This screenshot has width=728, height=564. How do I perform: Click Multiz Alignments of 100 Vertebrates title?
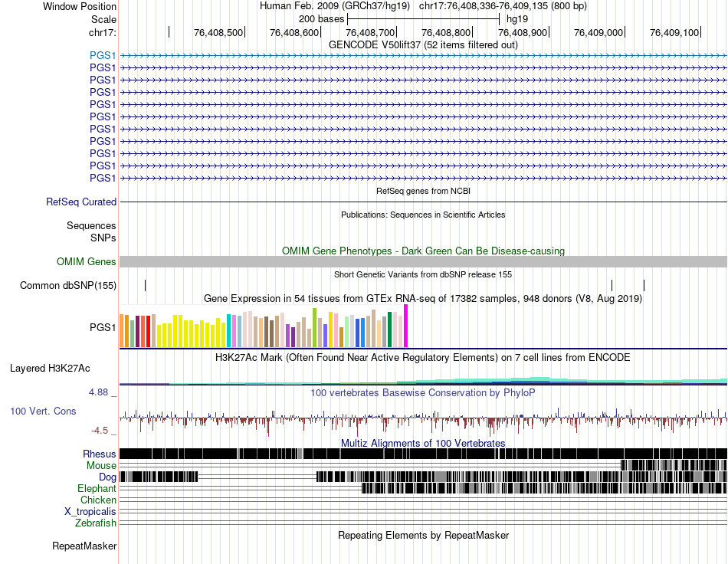[423, 444]
